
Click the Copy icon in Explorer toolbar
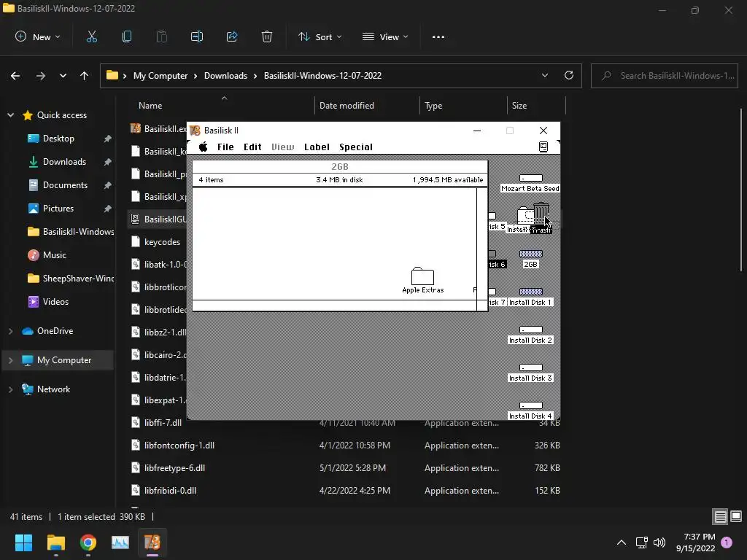[127, 36]
